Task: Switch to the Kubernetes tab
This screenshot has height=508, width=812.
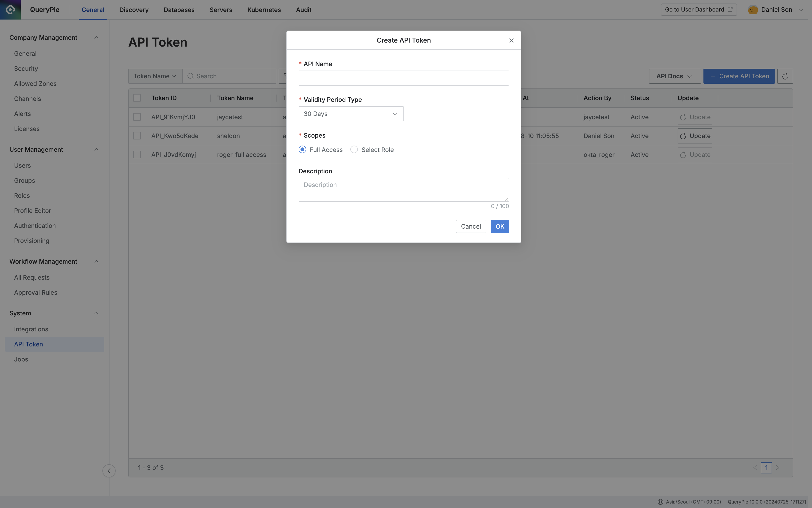Action: [264, 10]
